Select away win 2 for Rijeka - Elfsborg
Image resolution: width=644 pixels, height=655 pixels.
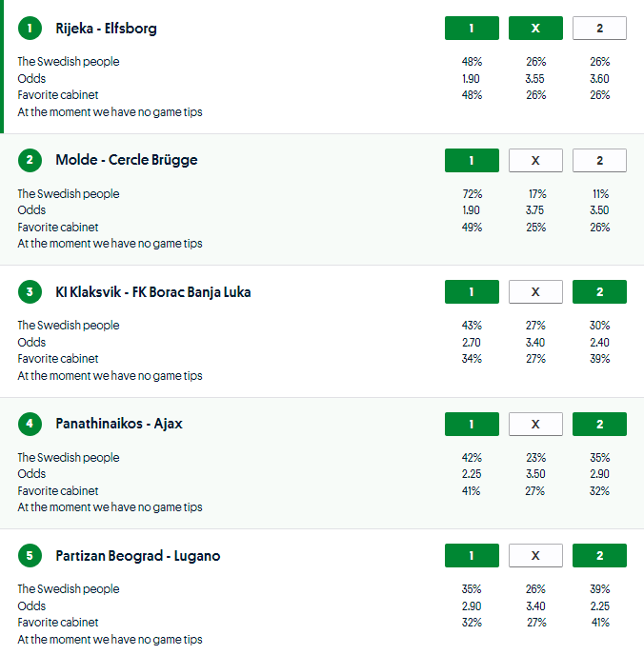[599, 29]
